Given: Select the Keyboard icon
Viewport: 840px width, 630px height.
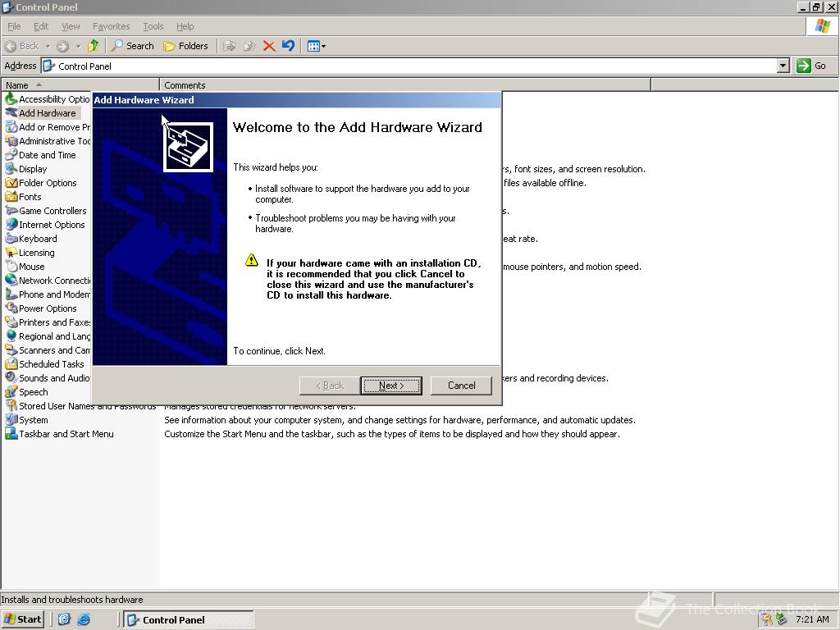Looking at the screenshot, I should click(x=11, y=239).
